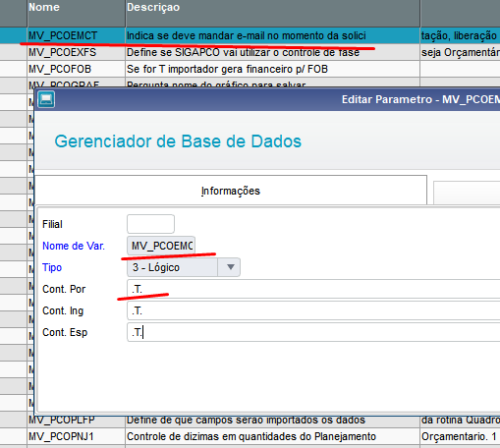Select the MV_PCOPNJ1 parameter row
Viewport: 500px width, 448px height.
coord(250,436)
